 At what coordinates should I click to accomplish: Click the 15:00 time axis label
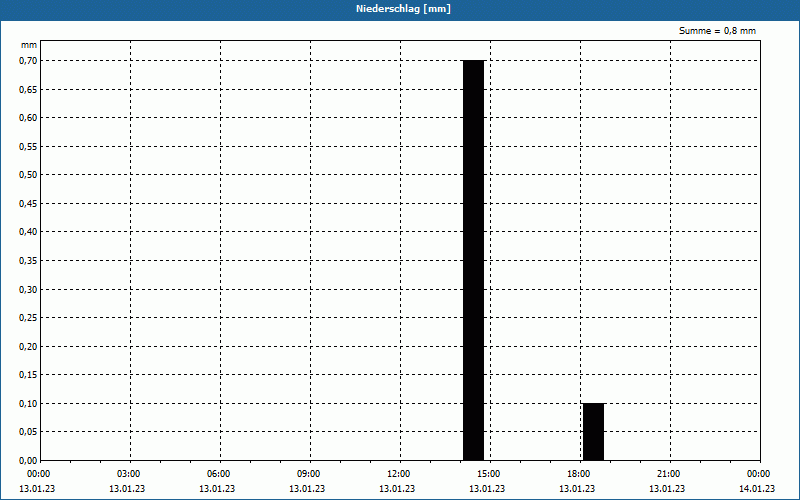(x=489, y=474)
